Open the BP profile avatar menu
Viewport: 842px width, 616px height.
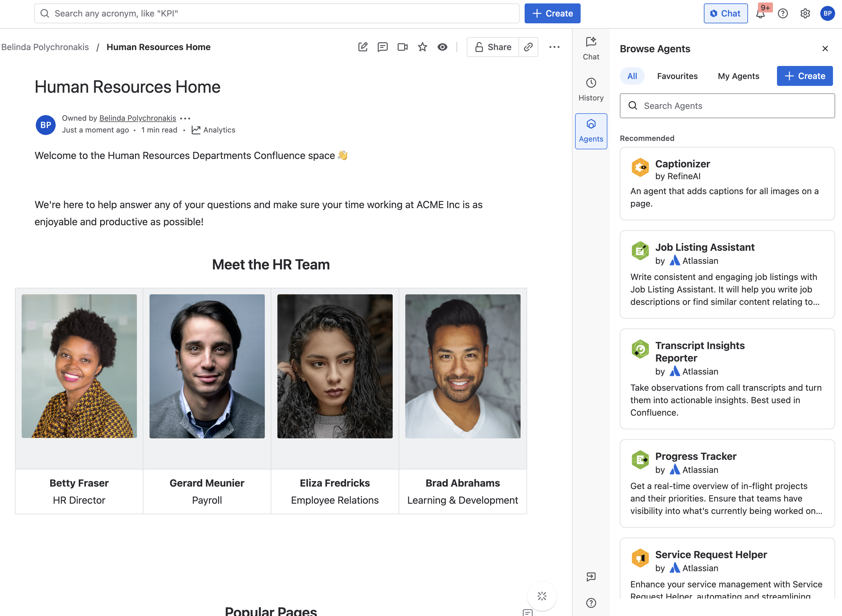point(827,14)
